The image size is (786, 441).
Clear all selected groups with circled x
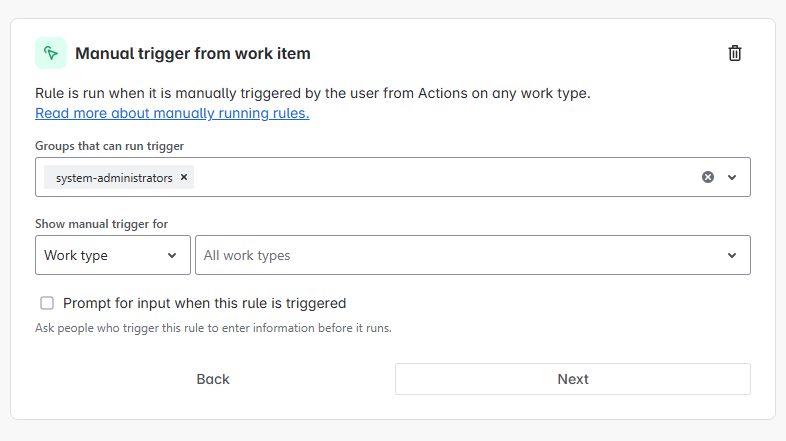(x=708, y=177)
